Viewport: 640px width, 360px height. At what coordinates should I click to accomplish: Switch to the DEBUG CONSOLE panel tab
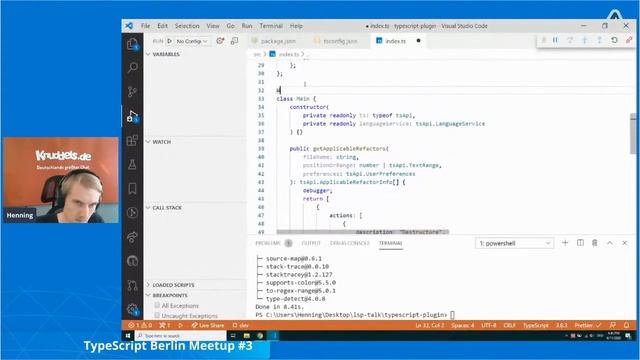pyautogui.click(x=349, y=243)
